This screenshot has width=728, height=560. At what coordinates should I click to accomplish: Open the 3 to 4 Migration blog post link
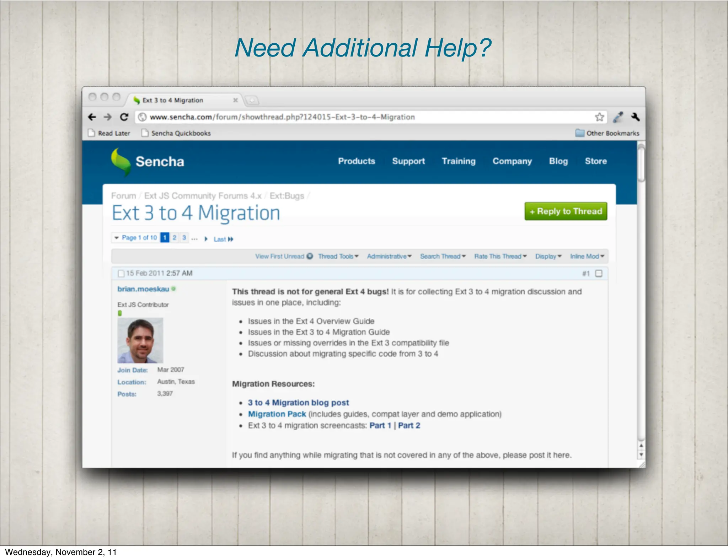298,403
